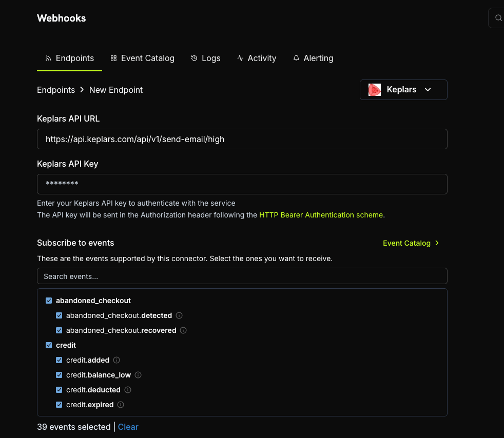Uncheck credit.balance_low checkbox
This screenshot has width=504, height=438.
[59, 375]
